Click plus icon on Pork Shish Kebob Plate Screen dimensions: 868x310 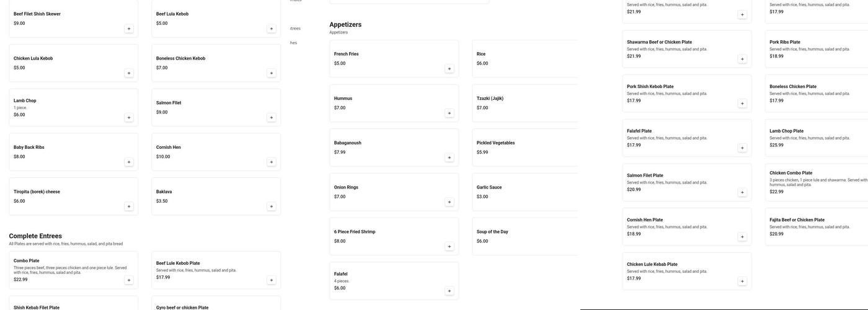coord(742,104)
